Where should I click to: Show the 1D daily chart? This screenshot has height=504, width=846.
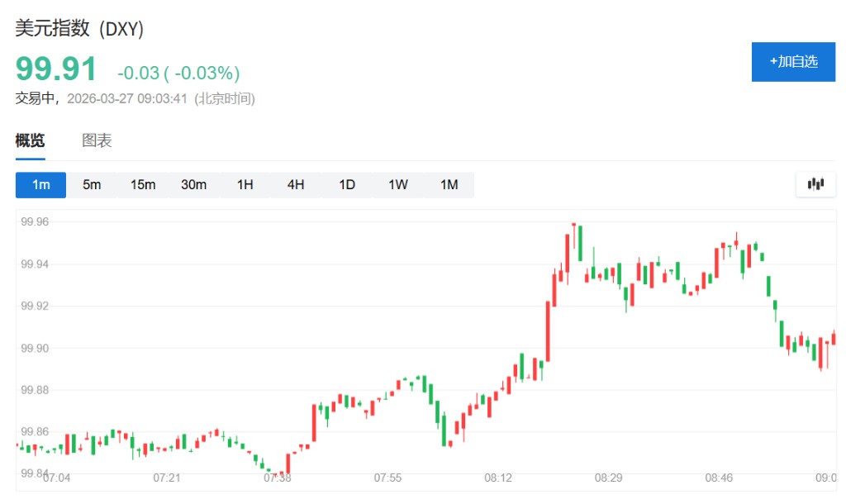pos(347,184)
